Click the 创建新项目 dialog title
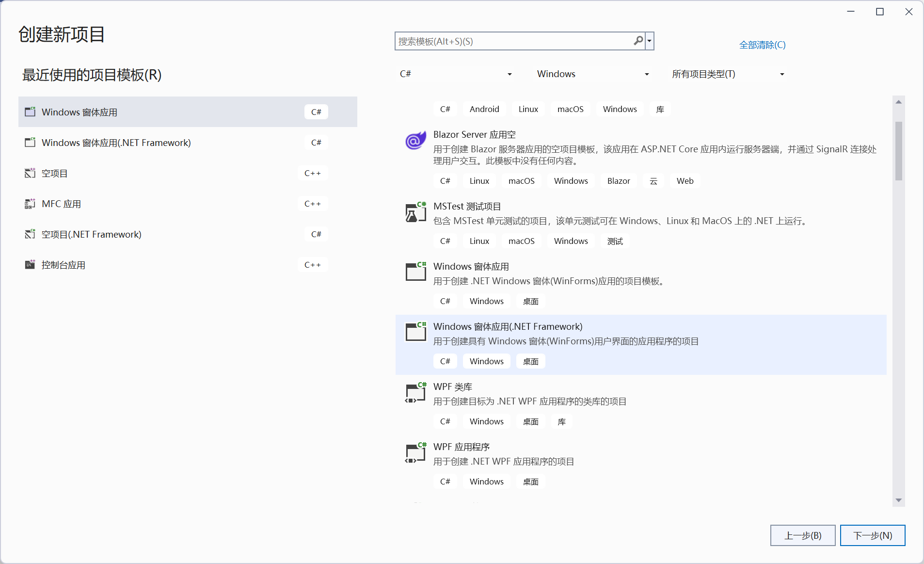Image resolution: width=924 pixels, height=564 pixels. (62, 34)
